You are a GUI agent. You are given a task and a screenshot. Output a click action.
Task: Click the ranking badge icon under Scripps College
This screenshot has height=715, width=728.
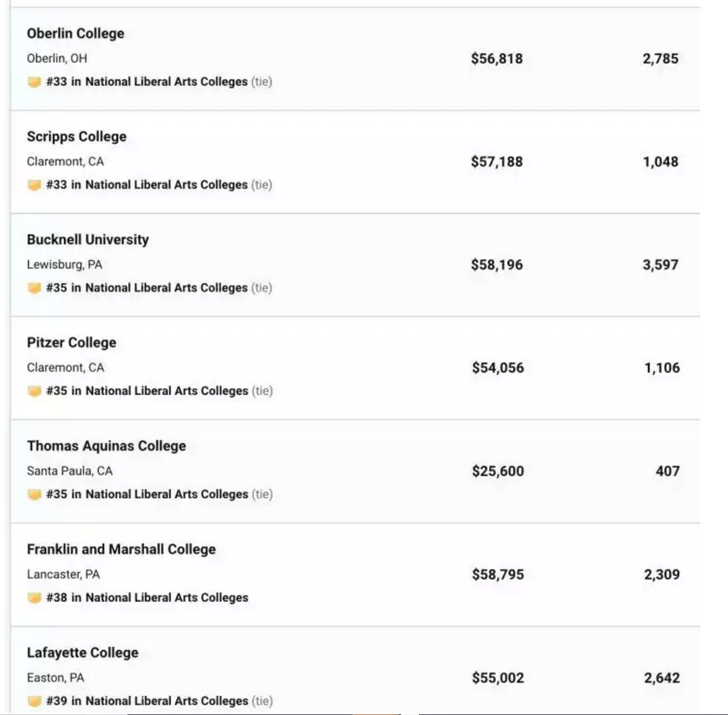[x=34, y=185]
